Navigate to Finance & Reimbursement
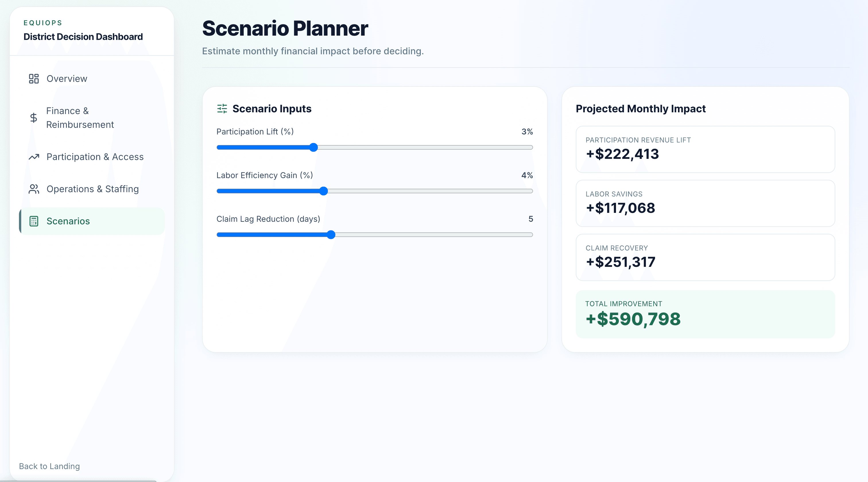Image resolution: width=868 pixels, height=482 pixels. [x=81, y=118]
